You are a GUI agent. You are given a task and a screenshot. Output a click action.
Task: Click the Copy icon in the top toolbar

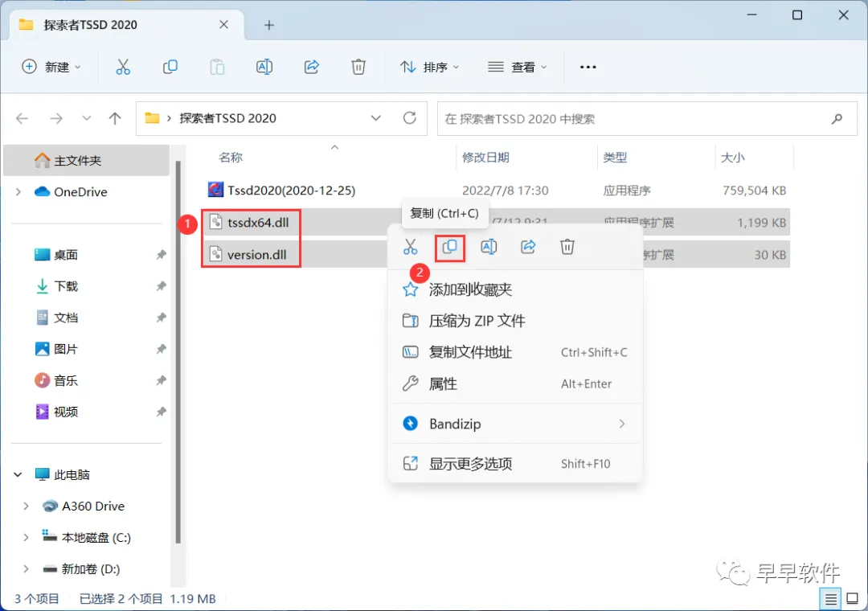[170, 67]
